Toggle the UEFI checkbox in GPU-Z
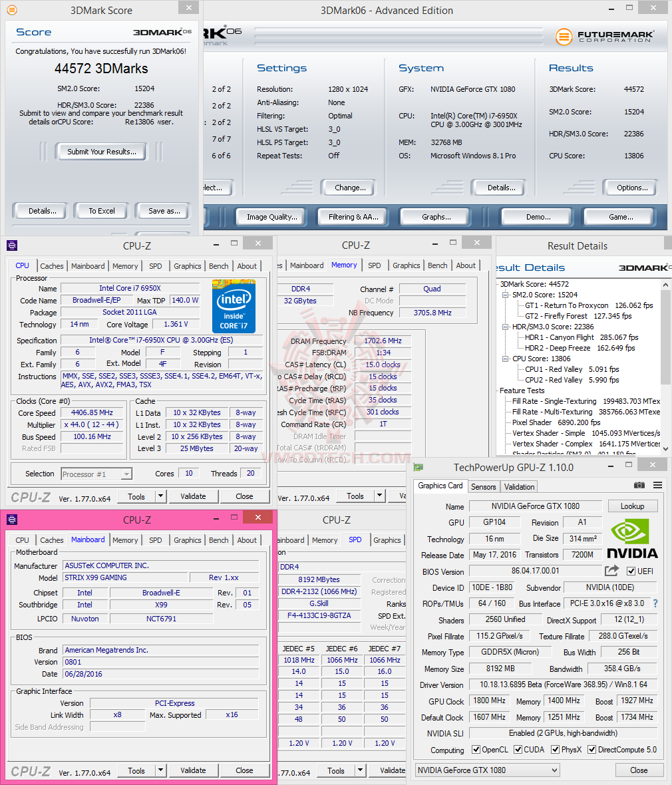The height and width of the screenshot is (785, 672). coord(631,571)
